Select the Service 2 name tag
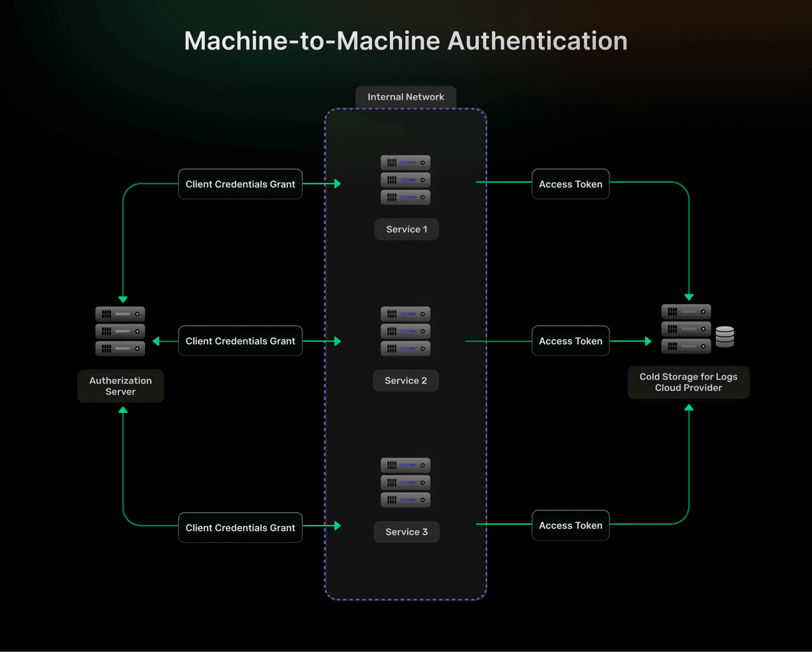 coord(405,381)
